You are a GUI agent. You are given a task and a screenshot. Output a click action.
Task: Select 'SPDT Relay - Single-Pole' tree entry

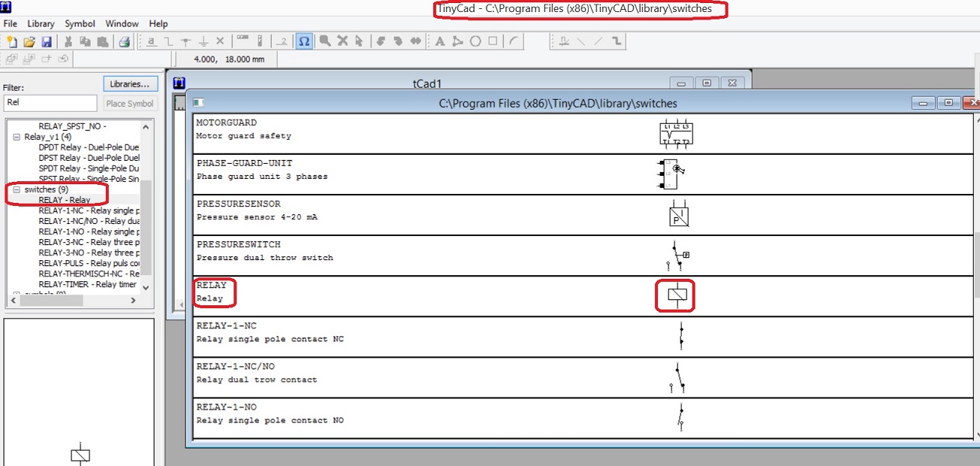pos(89,168)
